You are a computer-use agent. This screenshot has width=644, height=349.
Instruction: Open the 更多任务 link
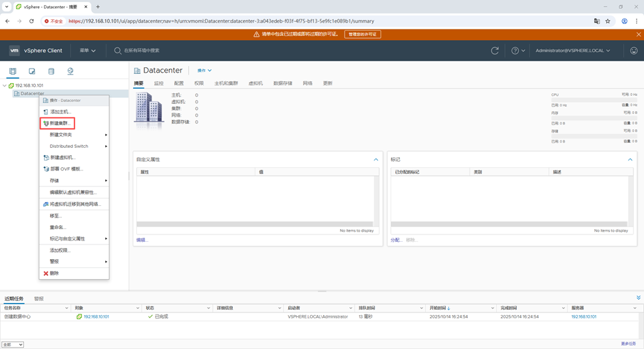coord(628,344)
